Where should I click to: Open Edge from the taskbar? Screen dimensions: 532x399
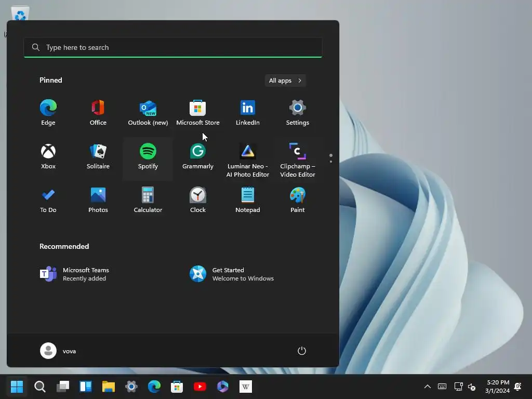click(154, 387)
